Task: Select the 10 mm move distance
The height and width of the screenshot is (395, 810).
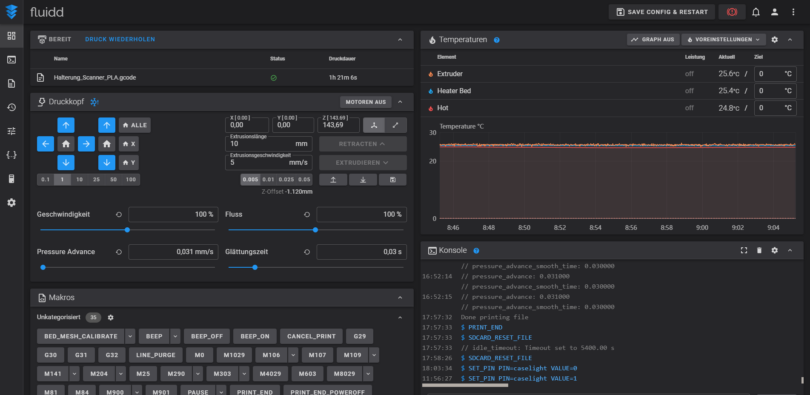Action: (80, 180)
